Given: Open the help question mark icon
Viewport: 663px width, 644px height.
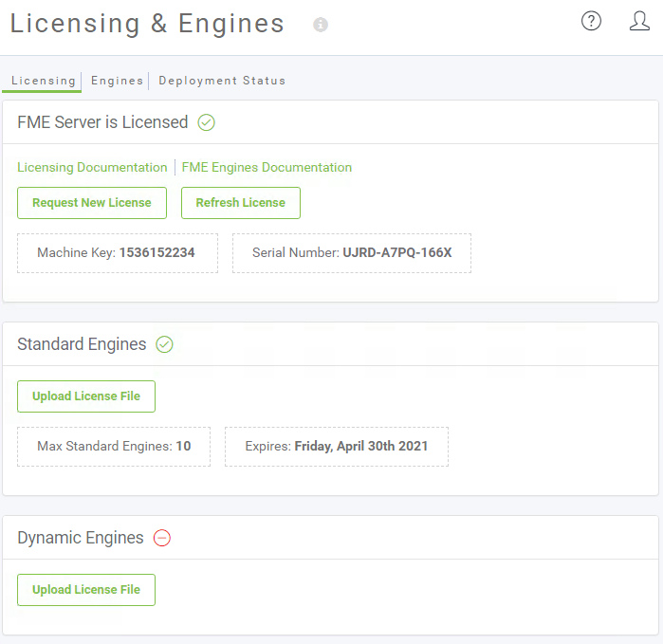Looking at the screenshot, I should coord(591,21).
